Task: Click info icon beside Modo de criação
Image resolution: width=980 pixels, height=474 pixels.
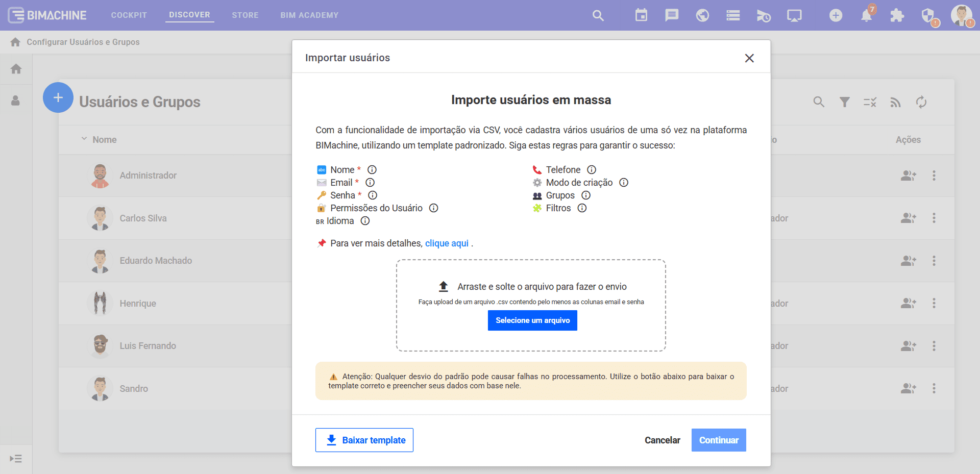Action: (624, 183)
